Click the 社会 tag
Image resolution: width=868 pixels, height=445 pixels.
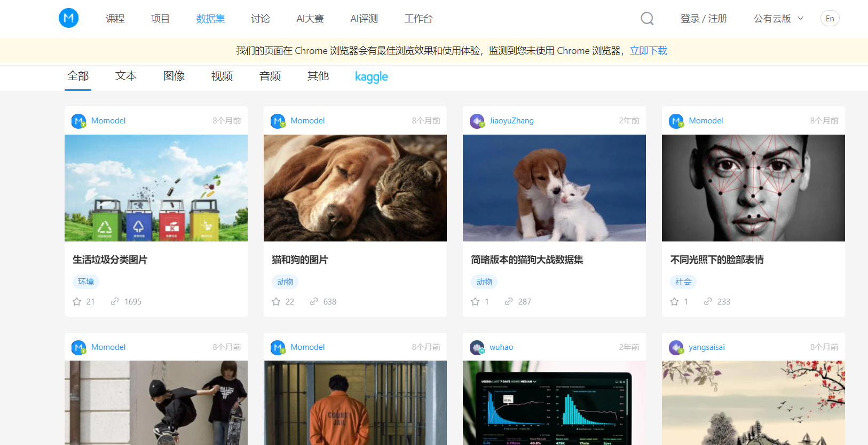pos(683,282)
